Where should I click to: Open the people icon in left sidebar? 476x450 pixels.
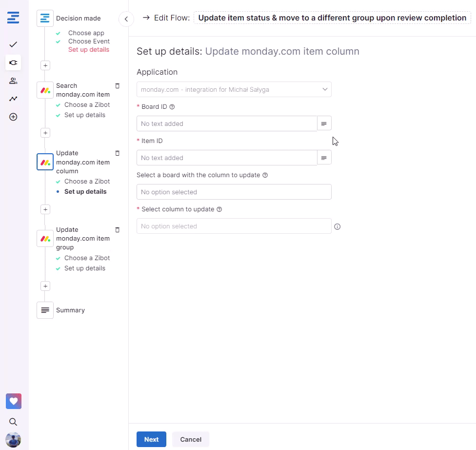pos(13,81)
